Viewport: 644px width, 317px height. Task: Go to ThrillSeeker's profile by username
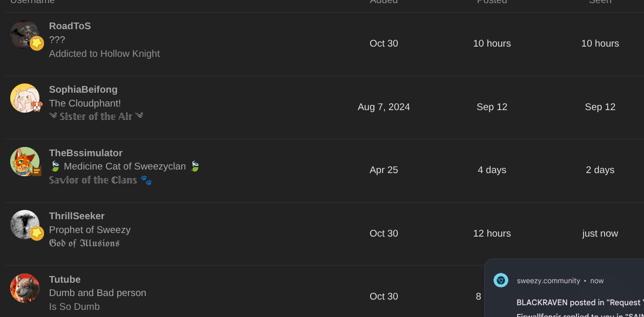(x=77, y=216)
